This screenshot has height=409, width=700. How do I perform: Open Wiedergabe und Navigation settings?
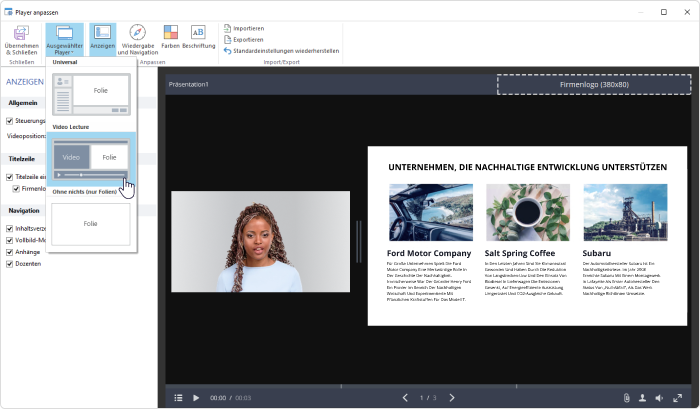[x=138, y=40]
